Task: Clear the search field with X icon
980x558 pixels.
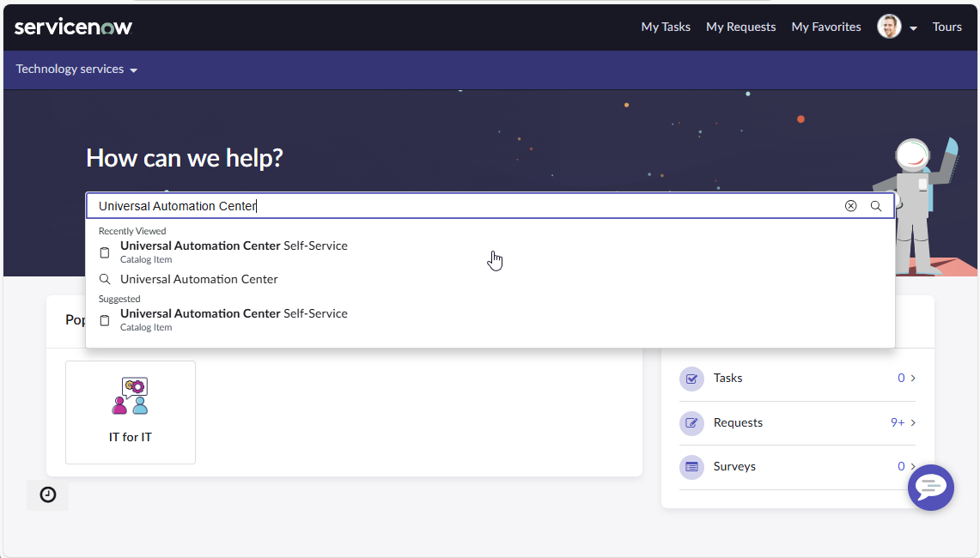Action: (x=850, y=206)
